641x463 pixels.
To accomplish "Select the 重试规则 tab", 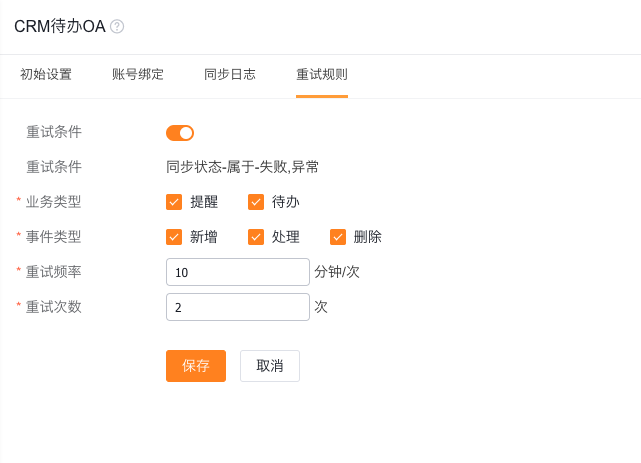I will point(322,74).
